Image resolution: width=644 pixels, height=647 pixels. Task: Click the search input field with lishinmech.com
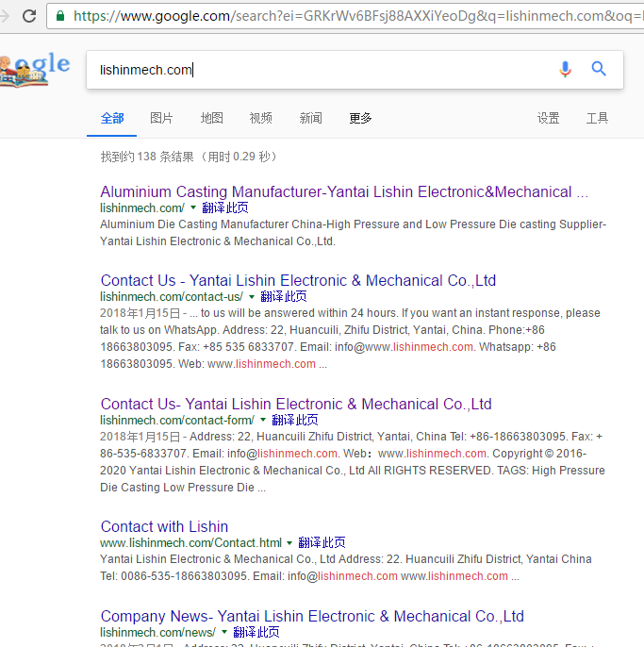click(321, 70)
